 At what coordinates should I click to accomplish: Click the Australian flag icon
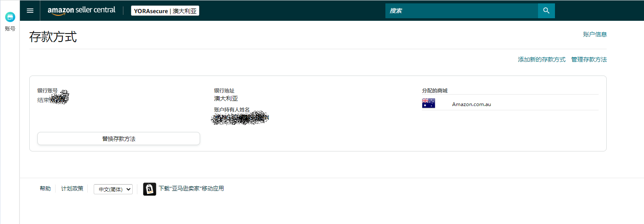428,104
